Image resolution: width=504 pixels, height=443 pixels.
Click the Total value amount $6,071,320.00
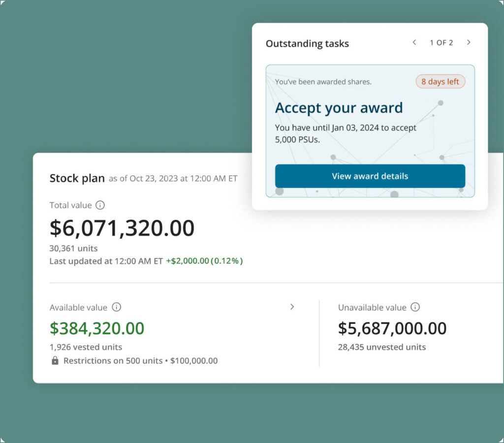pyautogui.click(x=122, y=227)
